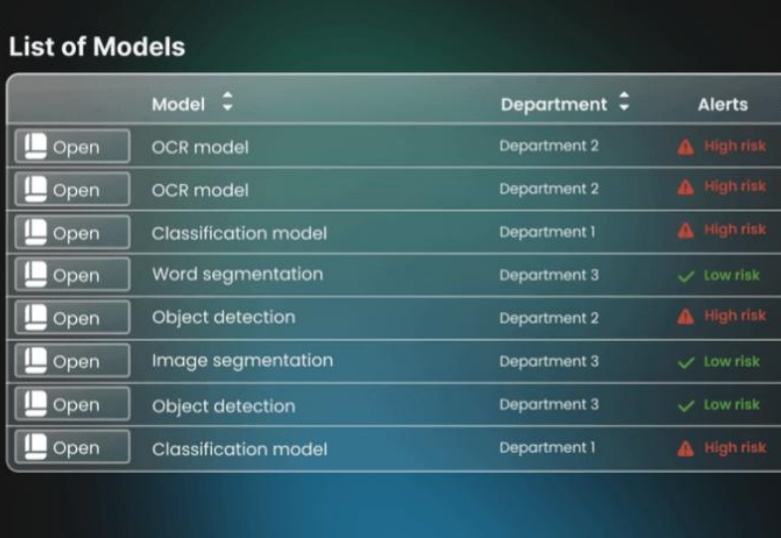Screen dimensions: 781x538
Task: Click the warning triangle in the last Classification model row
Action: [686, 448]
